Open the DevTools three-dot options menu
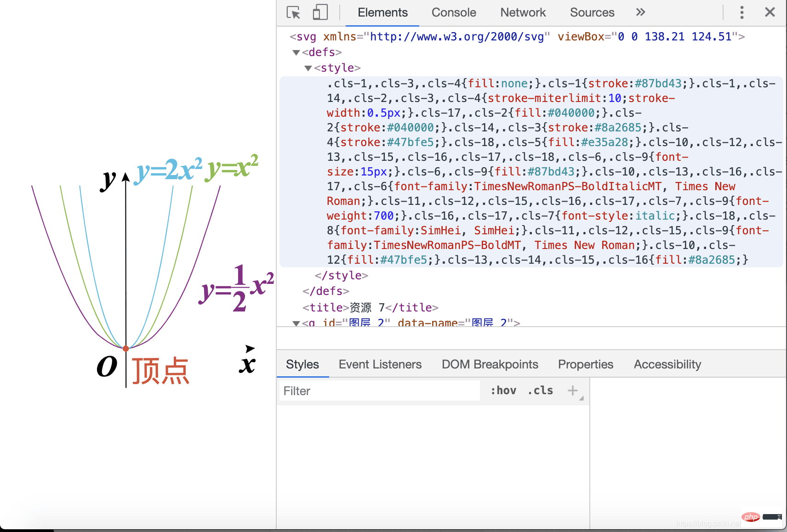Viewport: 787px width, 532px height. pos(741,12)
